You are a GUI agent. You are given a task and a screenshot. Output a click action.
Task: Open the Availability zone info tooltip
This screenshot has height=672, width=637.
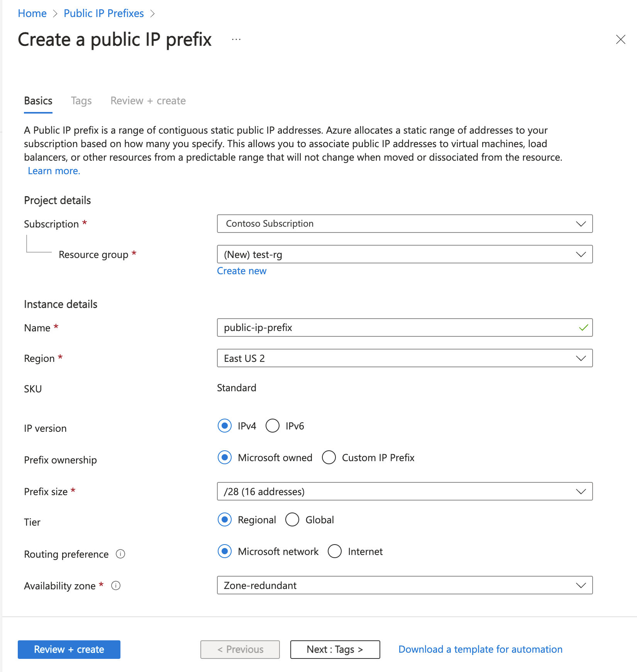[x=115, y=585]
